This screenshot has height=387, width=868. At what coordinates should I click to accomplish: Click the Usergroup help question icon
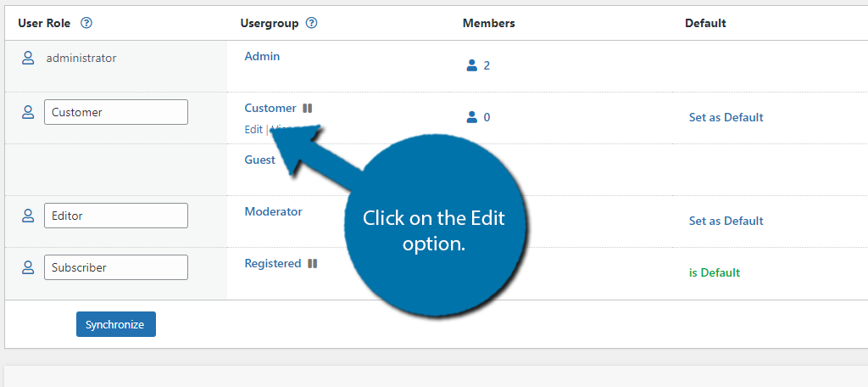(311, 23)
